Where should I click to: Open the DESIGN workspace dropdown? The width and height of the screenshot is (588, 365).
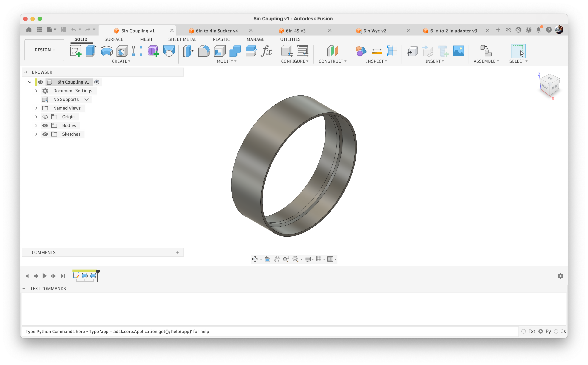point(45,50)
